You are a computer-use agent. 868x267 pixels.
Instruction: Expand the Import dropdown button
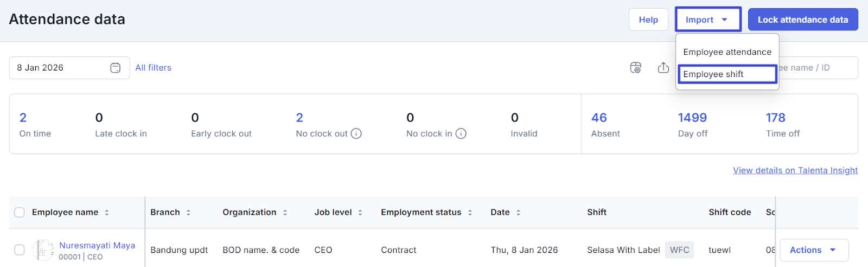[707, 20]
